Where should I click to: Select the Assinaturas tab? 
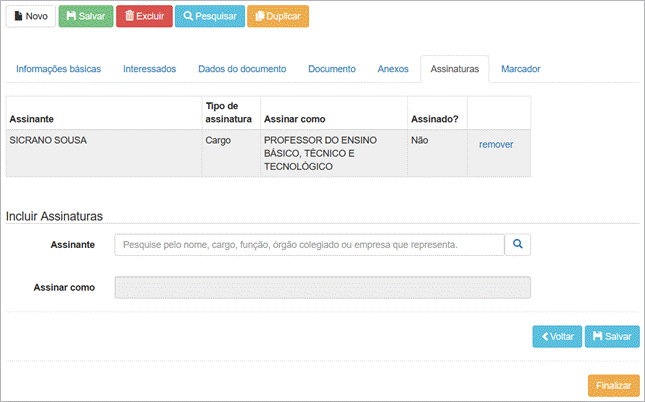pyautogui.click(x=454, y=69)
